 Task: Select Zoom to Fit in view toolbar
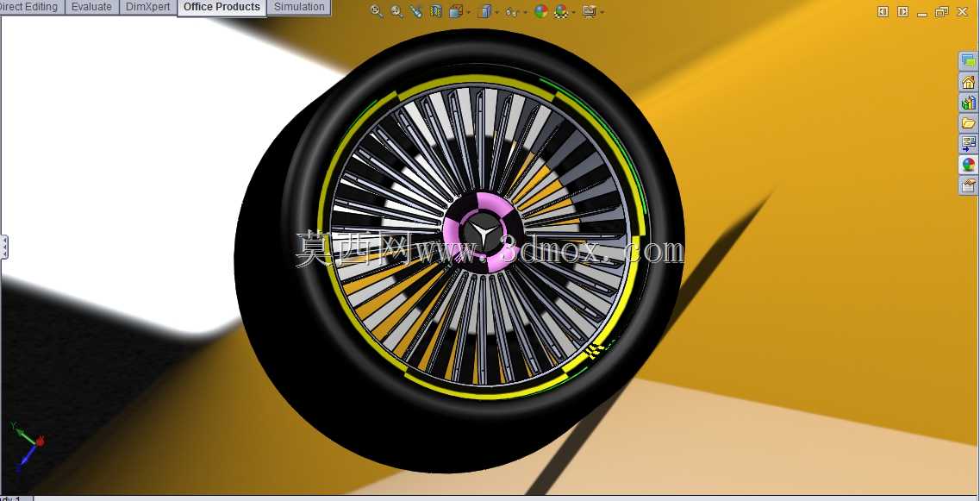[x=377, y=11]
